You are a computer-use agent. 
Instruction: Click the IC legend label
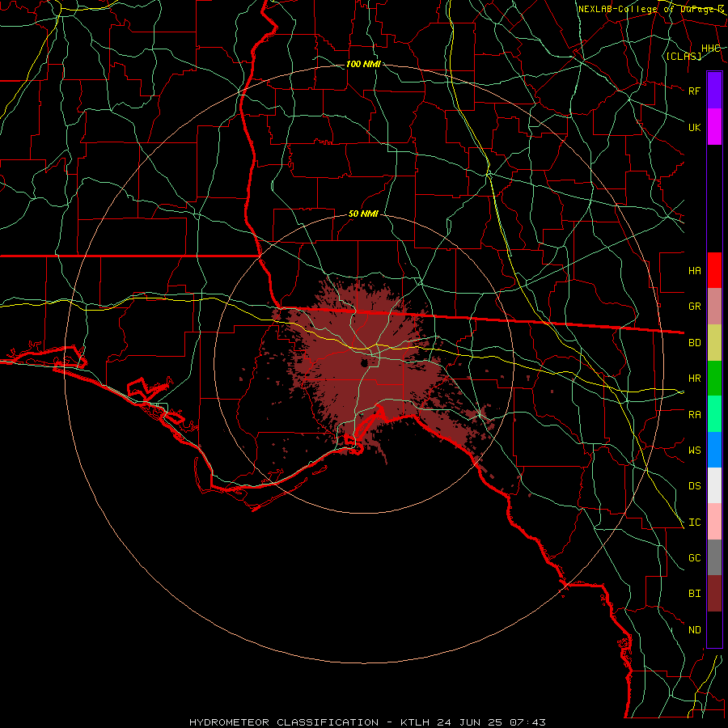coord(694,523)
